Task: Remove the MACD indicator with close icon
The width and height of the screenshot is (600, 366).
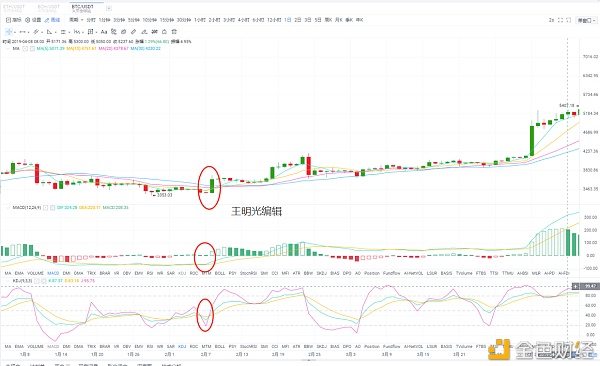Action: (52, 208)
